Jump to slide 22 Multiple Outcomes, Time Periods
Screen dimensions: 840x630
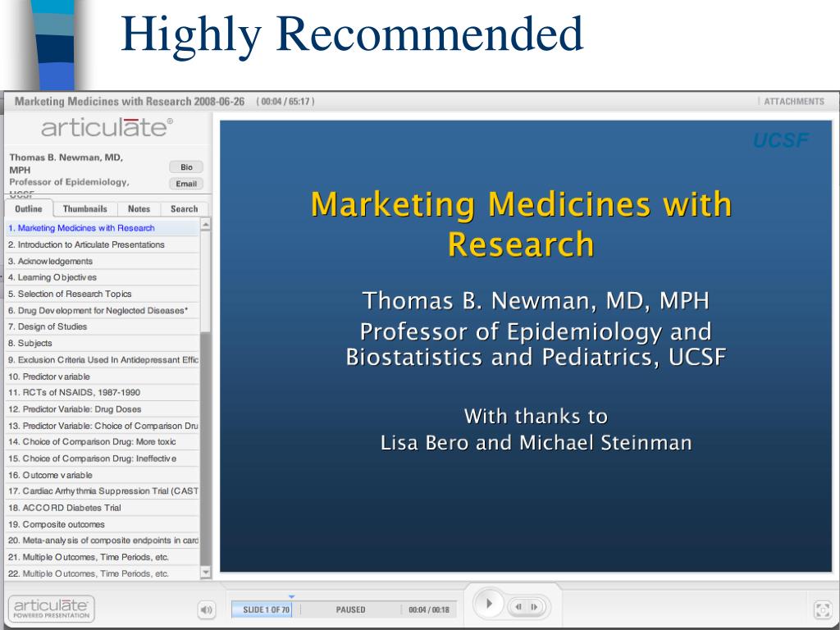[x=103, y=573]
